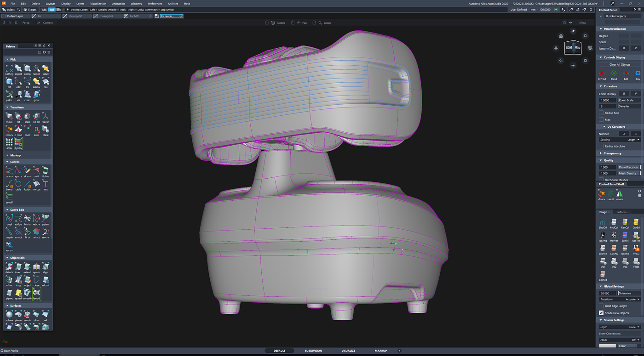Click the mirror tool in Control Panel Shelf
644x356 pixels.
(x=620, y=194)
